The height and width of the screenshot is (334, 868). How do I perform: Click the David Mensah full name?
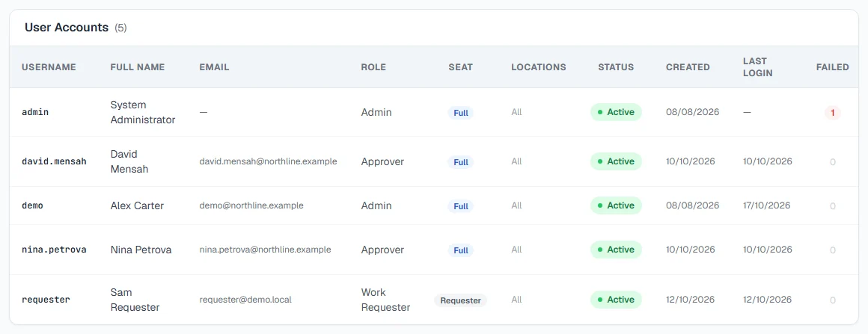pyautogui.click(x=129, y=161)
